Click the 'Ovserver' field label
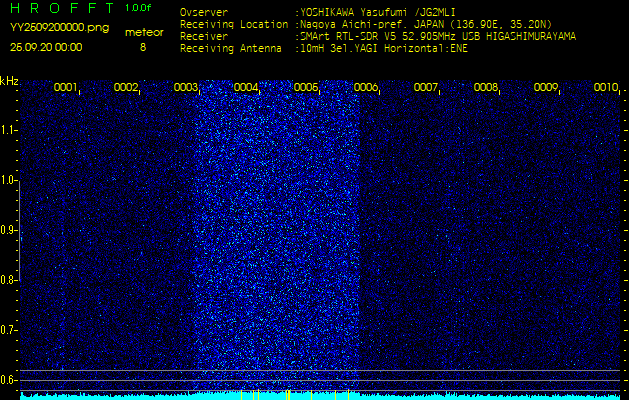This screenshot has height=400, width=629. click(x=204, y=12)
